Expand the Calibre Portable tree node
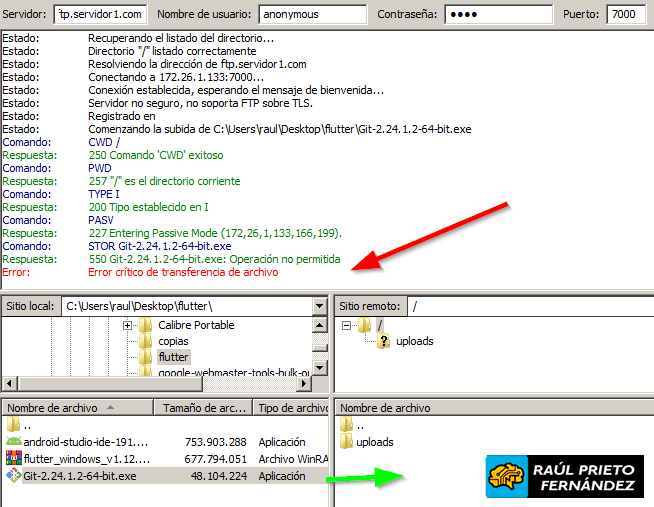This screenshot has width=654, height=507. pos(128,326)
